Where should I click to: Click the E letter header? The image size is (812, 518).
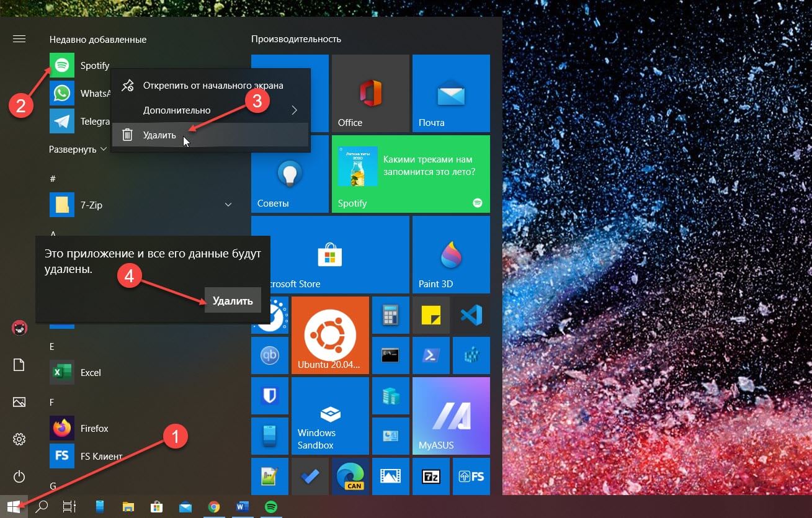(x=52, y=346)
